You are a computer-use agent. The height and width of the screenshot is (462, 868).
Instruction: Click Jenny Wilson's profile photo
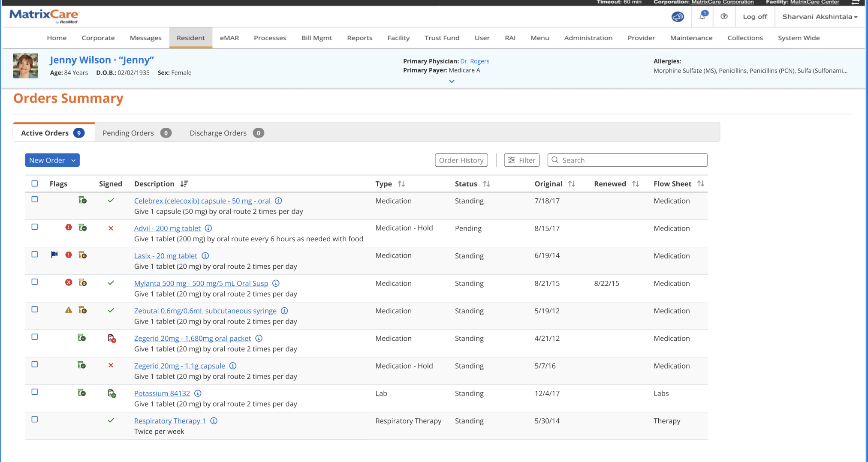tap(26, 66)
